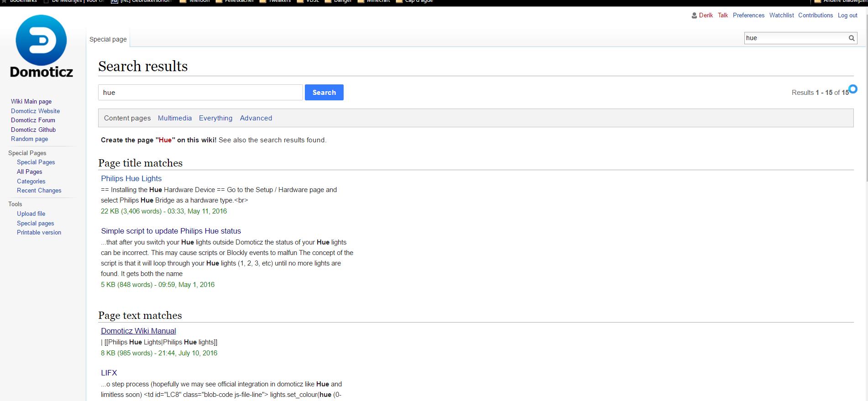Image resolution: width=868 pixels, height=401 pixels.
Task: Go to Wiki Main page
Action: point(31,101)
